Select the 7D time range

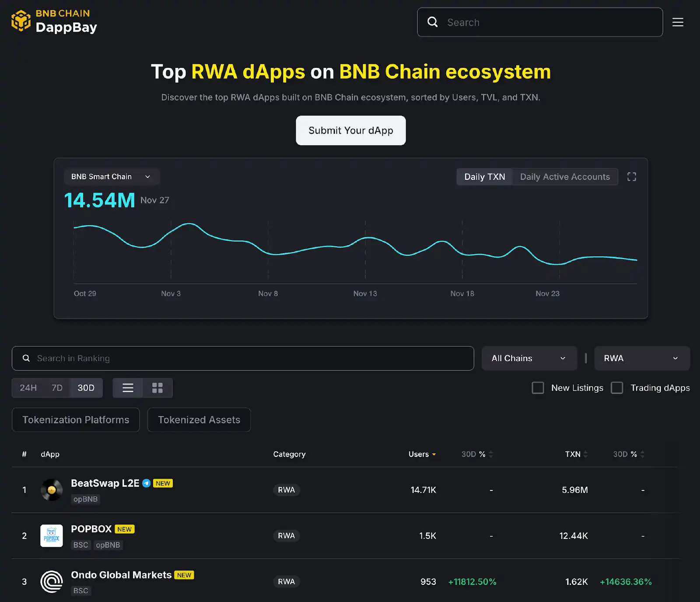pyautogui.click(x=57, y=387)
